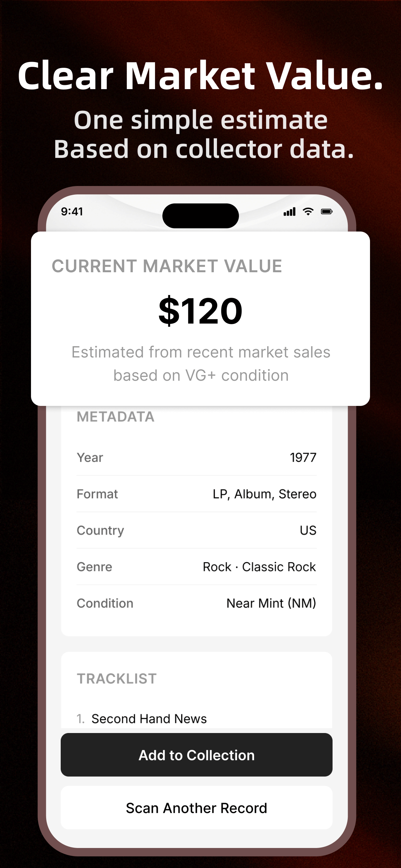Tap the battery status icon
Screen dimensions: 401x868
click(326, 212)
